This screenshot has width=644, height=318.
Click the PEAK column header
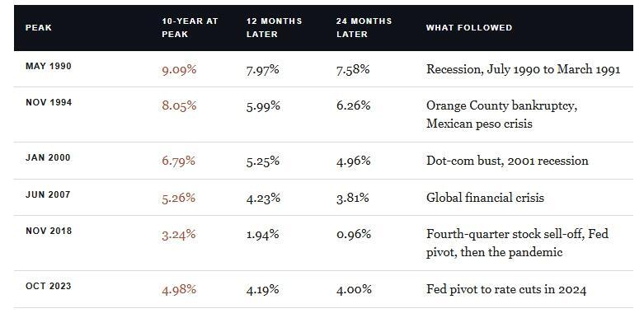coord(39,28)
